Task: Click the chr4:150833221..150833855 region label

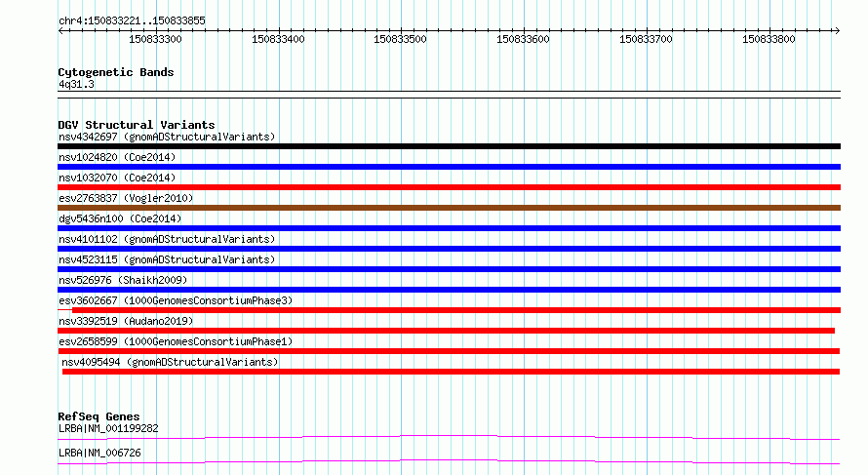Action: pyautogui.click(x=132, y=20)
